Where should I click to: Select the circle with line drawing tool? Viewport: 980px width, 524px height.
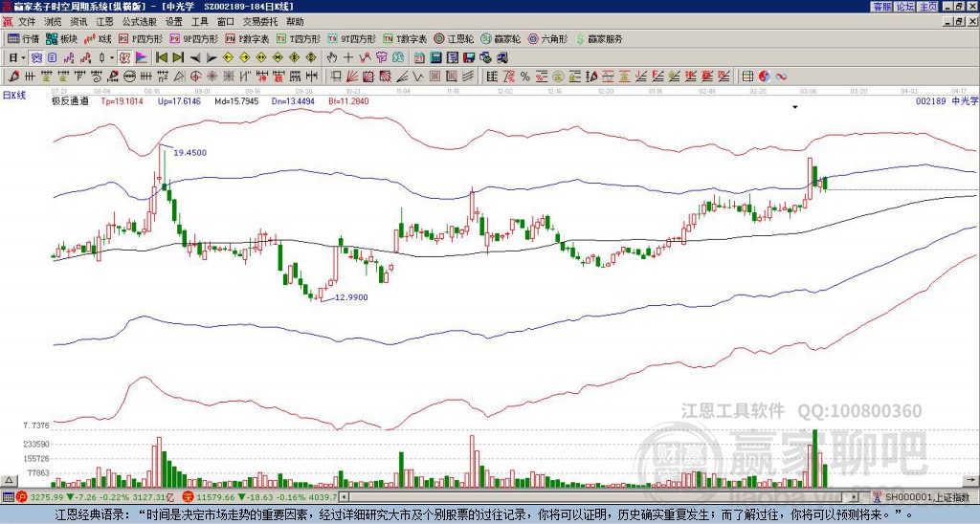(129, 76)
